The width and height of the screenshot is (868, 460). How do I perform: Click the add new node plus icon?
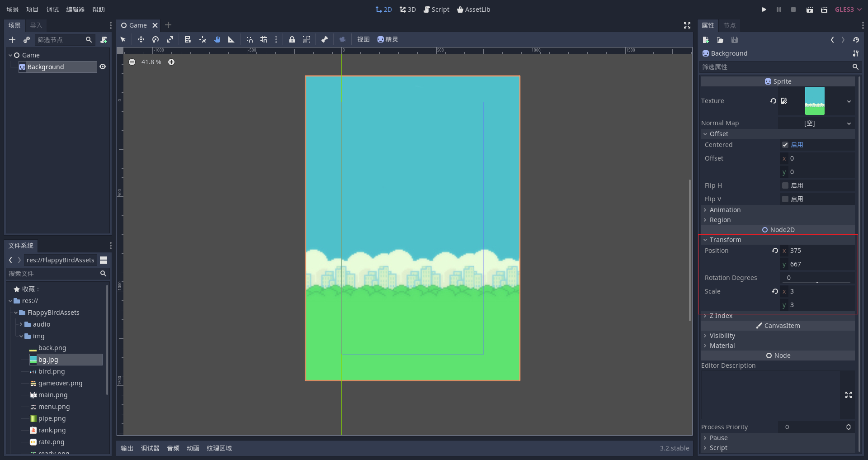tap(12, 40)
